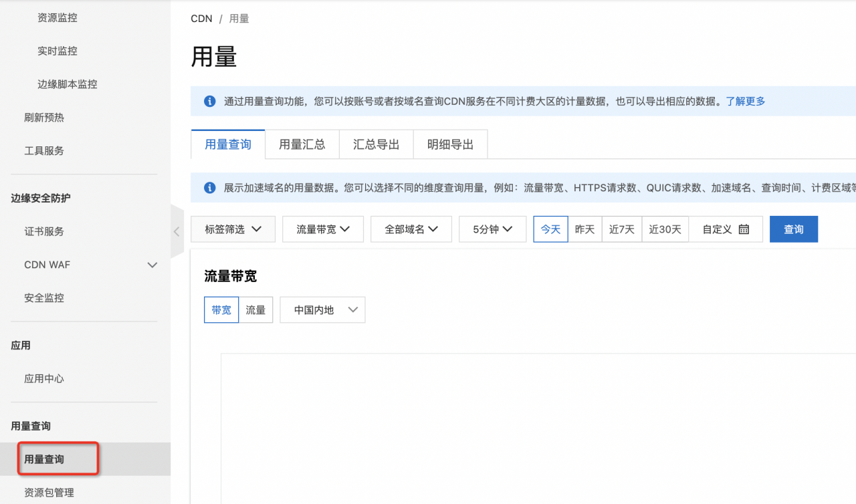Select the 近30天 time range option
The image size is (856, 504).
(x=665, y=229)
